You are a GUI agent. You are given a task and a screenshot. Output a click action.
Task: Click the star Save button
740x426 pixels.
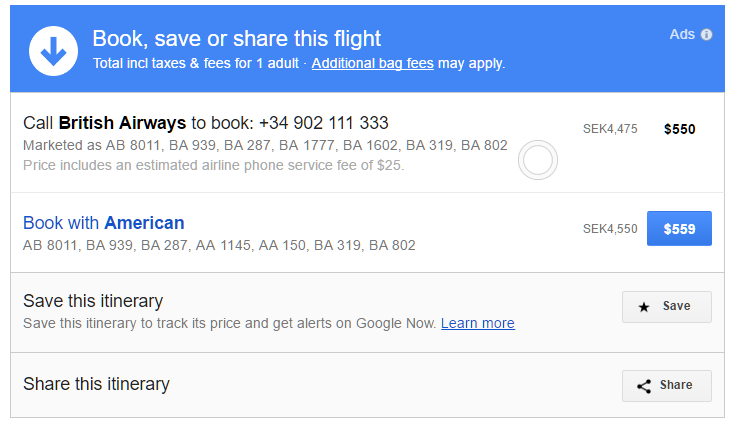666,307
